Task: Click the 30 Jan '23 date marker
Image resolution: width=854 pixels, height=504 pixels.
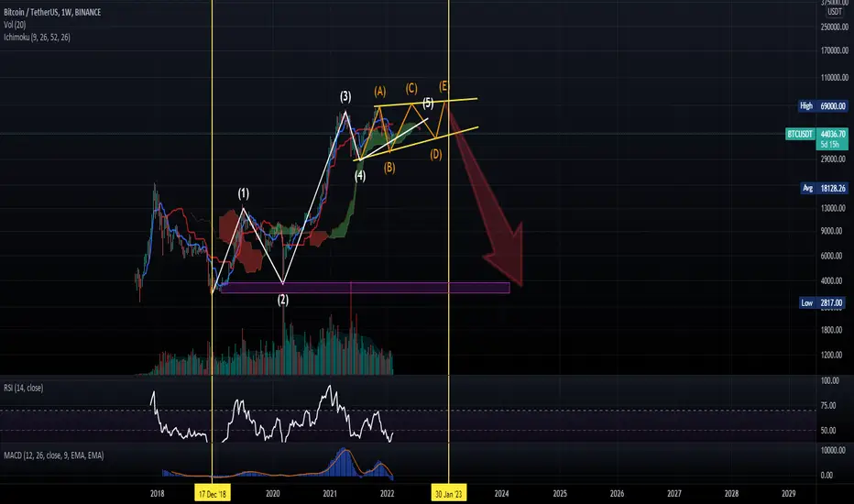Action: 448,494
